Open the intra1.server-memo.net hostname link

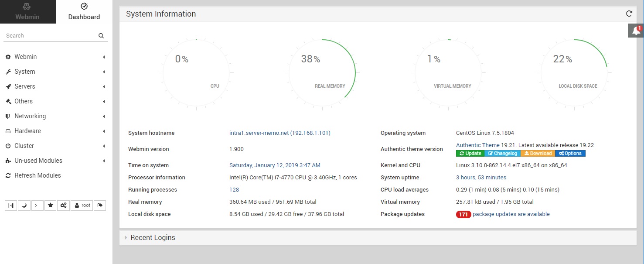[x=280, y=133]
